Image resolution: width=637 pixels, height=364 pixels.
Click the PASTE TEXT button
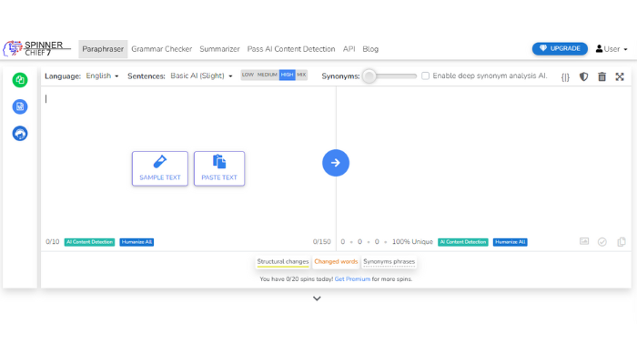(219, 168)
